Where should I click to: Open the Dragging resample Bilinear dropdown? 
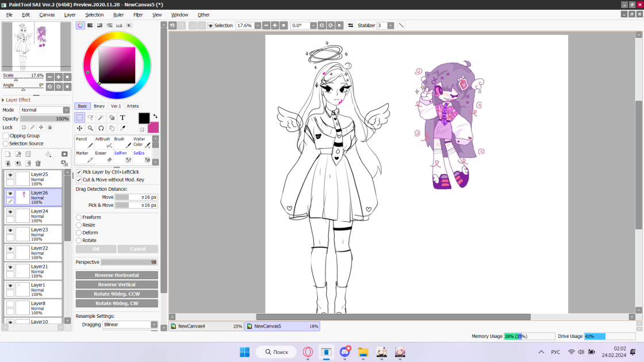point(154,325)
